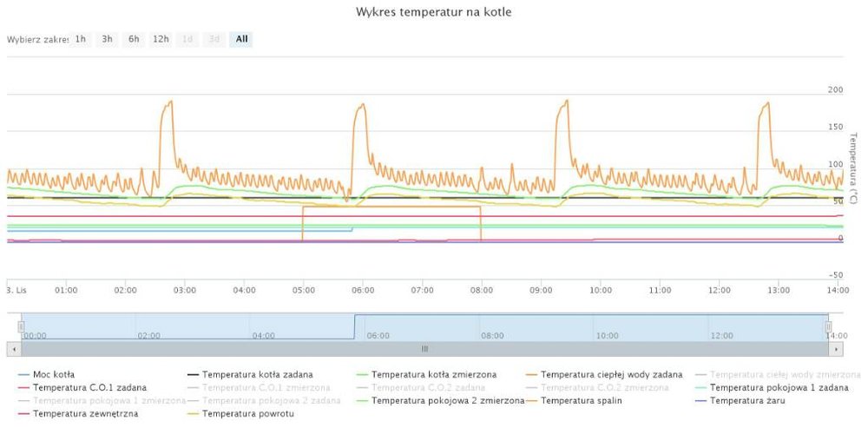Select the 3h zoom range
Viewport: 868px width, 434px height.
(x=107, y=39)
